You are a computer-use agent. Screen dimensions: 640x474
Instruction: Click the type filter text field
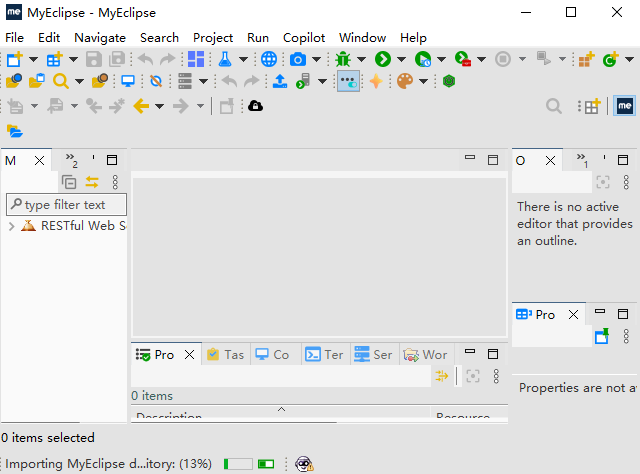(x=67, y=205)
